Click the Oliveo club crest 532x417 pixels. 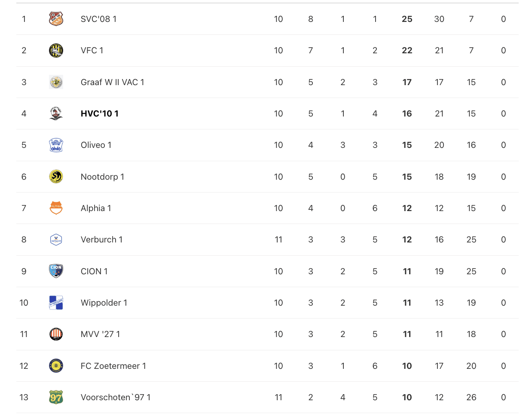click(x=56, y=145)
